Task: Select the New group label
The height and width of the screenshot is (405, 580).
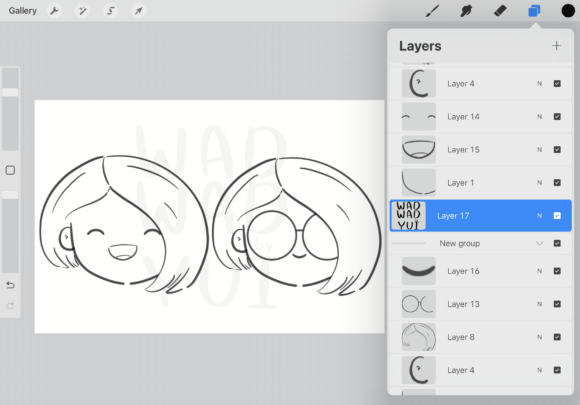Action: tap(460, 243)
